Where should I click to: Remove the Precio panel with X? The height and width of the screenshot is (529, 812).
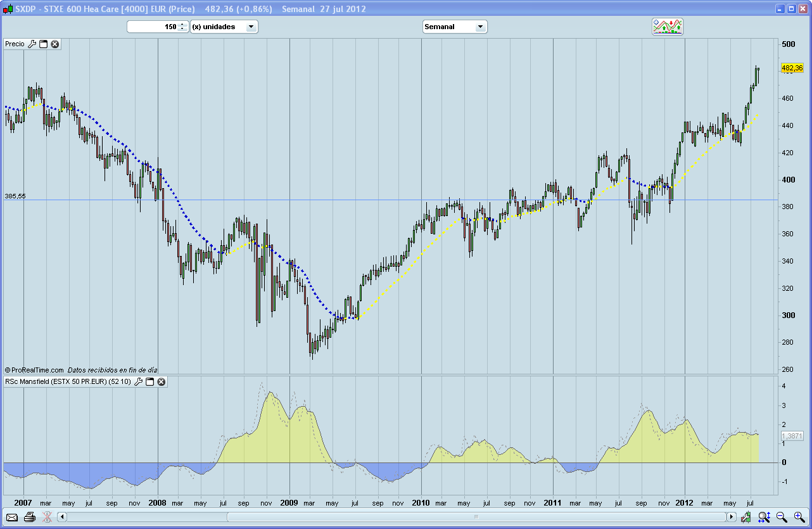pyautogui.click(x=55, y=44)
